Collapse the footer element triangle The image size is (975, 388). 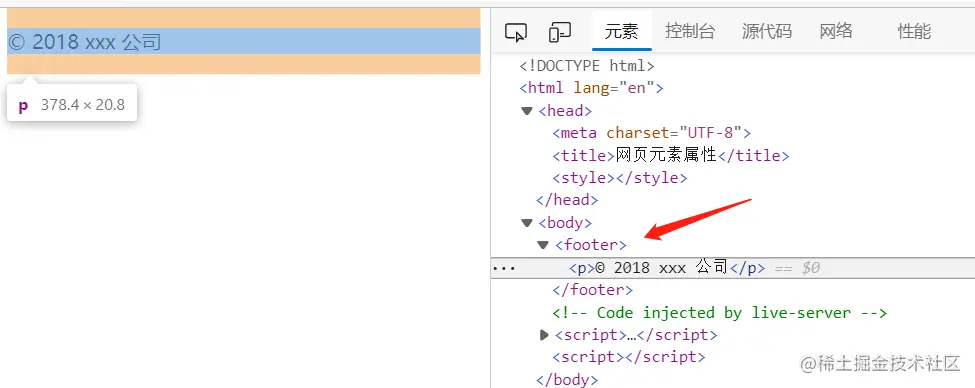(543, 245)
